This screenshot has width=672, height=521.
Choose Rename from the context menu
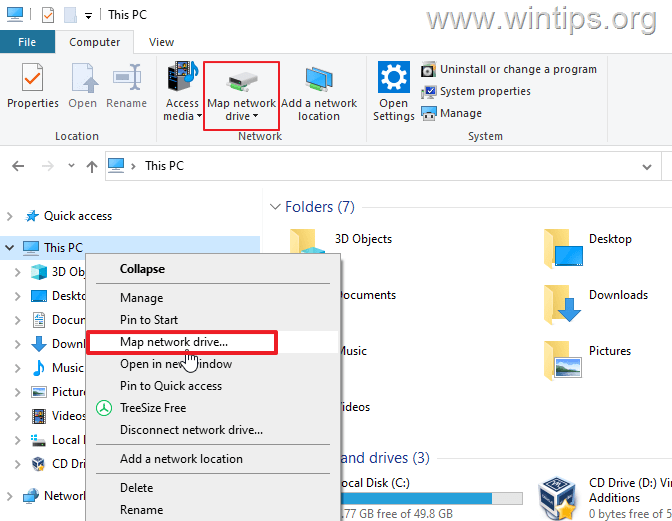213,510
